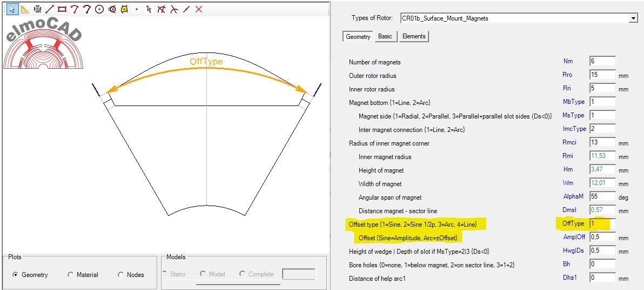The height and width of the screenshot is (290, 644).
Task: Choose the triangle ruler measure tool
Action: point(25,9)
